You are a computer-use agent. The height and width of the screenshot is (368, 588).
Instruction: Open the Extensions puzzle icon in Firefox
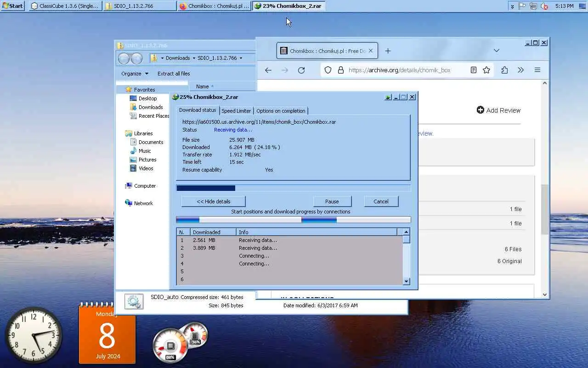pyautogui.click(x=504, y=70)
